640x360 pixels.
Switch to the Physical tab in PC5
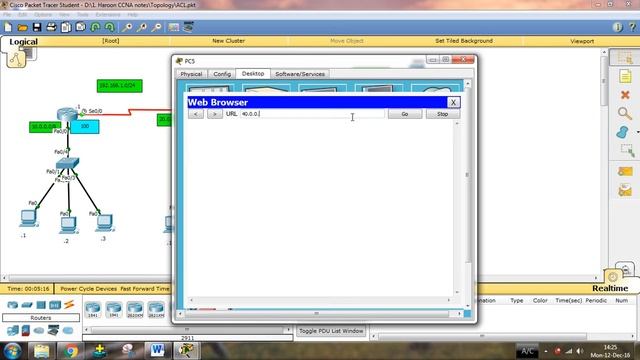coord(191,74)
